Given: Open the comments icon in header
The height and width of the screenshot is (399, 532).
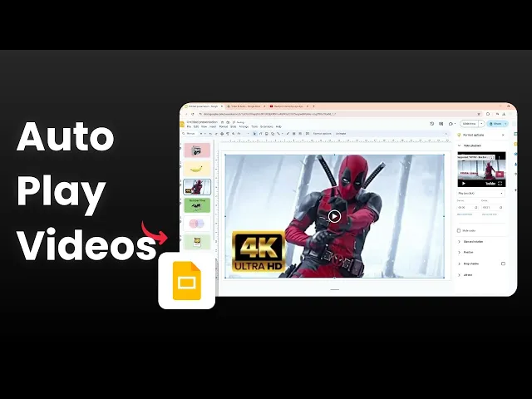Looking at the screenshot, I should tap(441, 124).
